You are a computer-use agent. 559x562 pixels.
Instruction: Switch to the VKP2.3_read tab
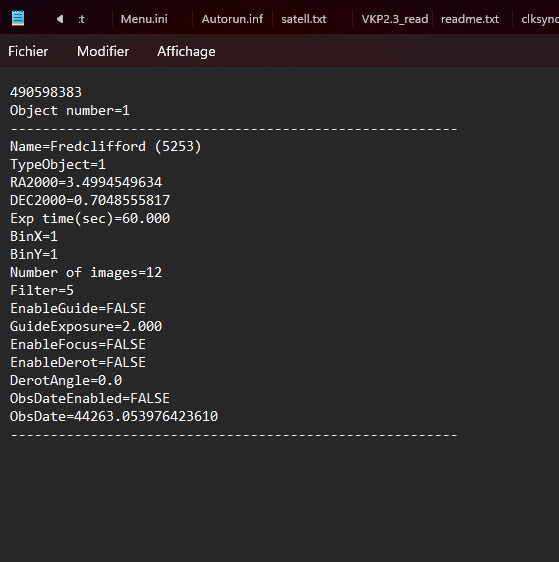coord(395,19)
